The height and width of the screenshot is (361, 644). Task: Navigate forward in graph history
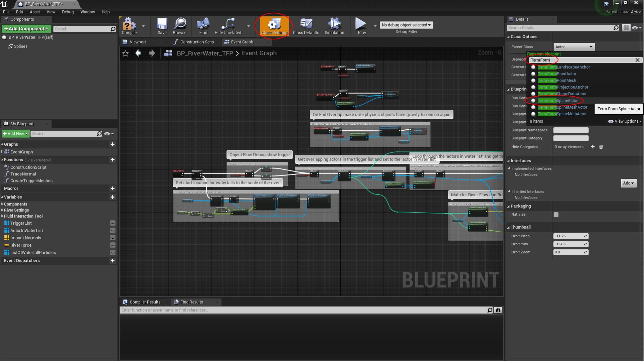pyautogui.click(x=152, y=53)
